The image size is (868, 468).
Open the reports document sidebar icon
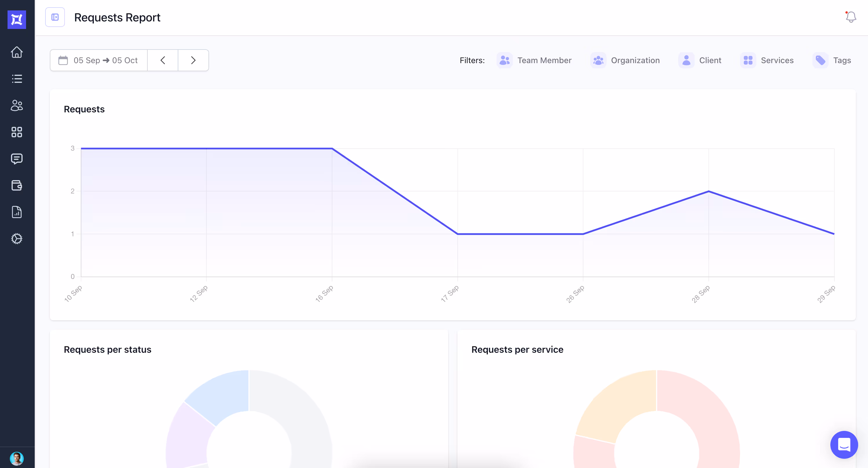click(17, 212)
